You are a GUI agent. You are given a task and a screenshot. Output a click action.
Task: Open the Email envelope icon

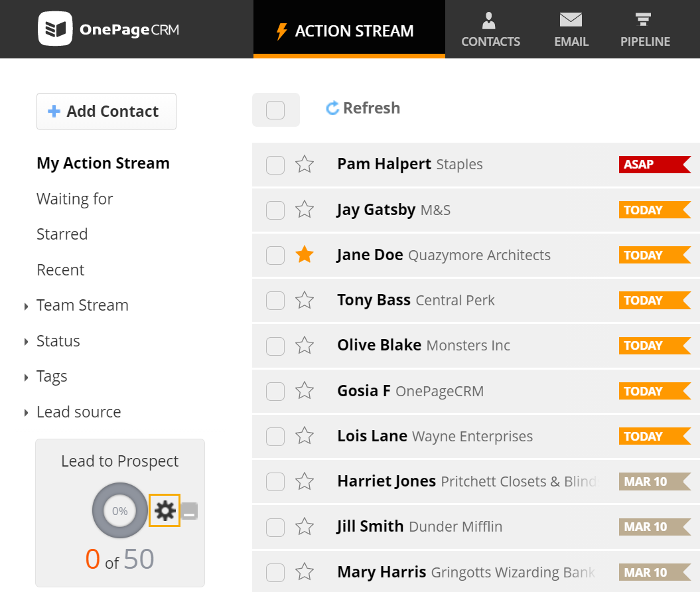click(x=571, y=20)
